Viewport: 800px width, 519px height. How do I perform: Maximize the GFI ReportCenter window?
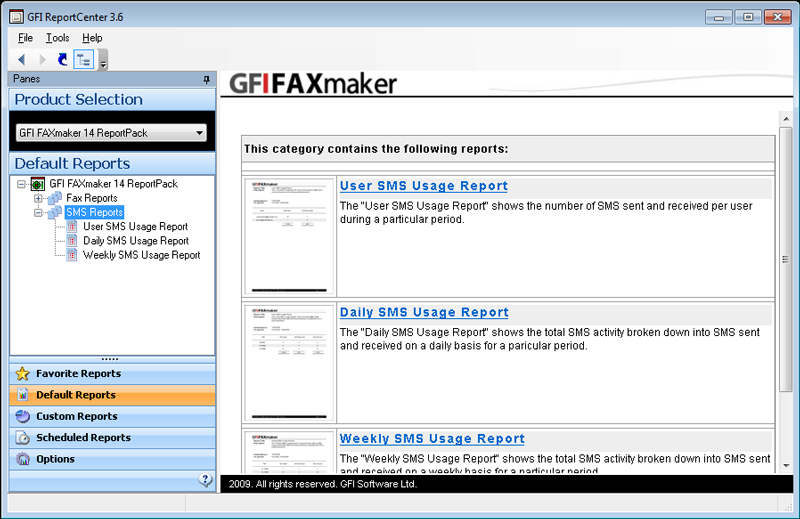748,17
